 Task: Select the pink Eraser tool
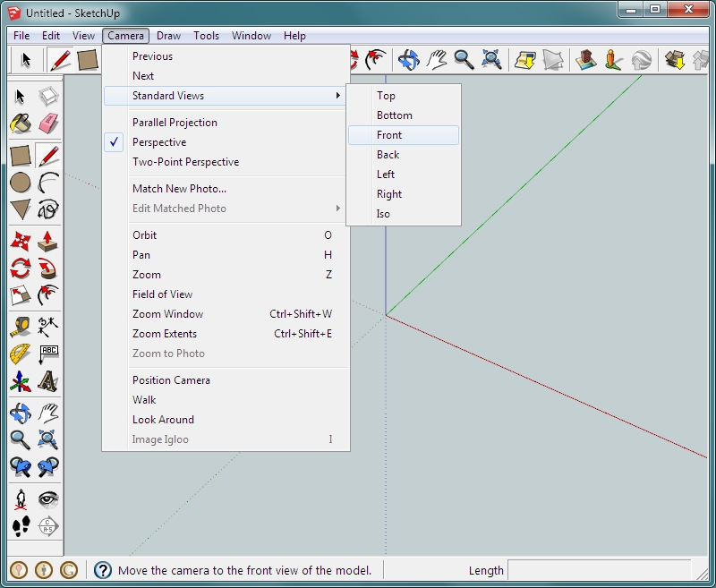tap(48, 124)
